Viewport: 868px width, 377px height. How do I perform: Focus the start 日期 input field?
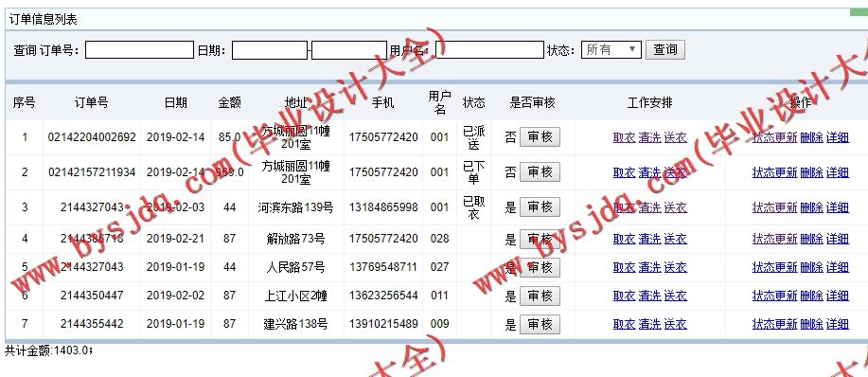tap(270, 50)
